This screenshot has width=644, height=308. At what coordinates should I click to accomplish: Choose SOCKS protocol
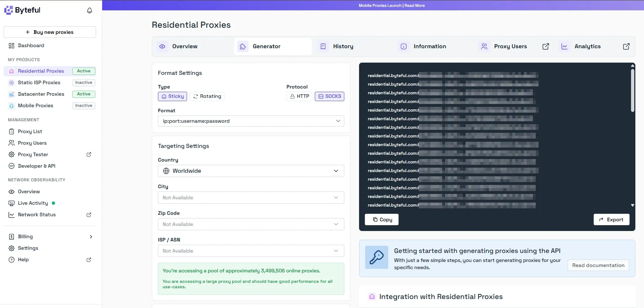point(330,96)
